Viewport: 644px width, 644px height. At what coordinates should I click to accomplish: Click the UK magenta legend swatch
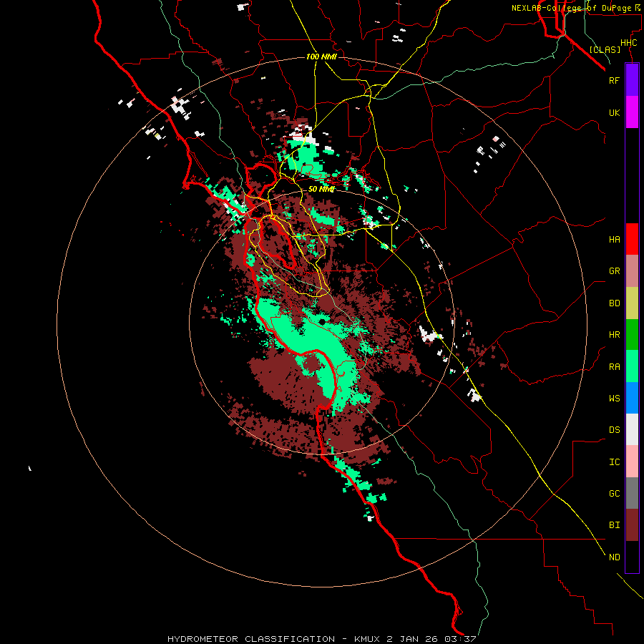[632, 112]
